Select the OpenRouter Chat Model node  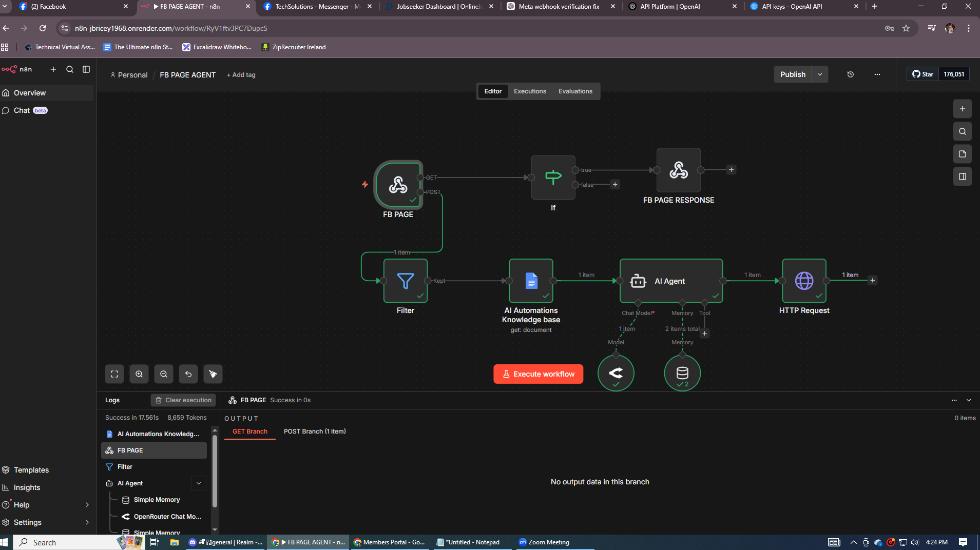click(x=616, y=373)
